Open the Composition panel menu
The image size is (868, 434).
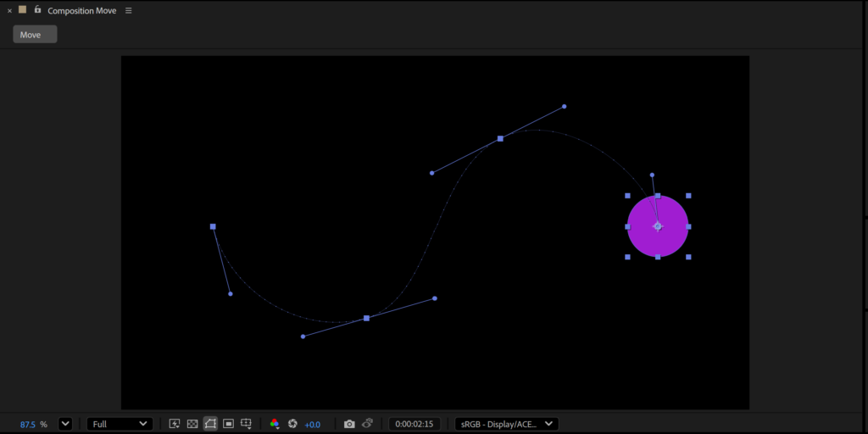pos(129,11)
